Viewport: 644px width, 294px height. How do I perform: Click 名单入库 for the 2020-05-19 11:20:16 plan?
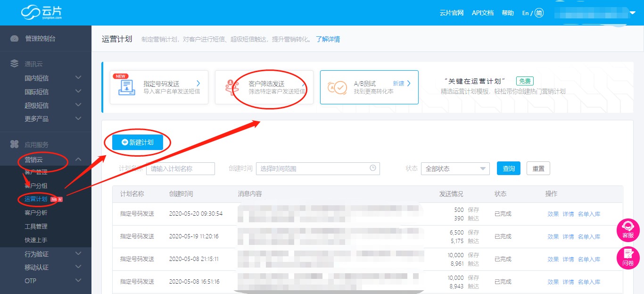589,236
